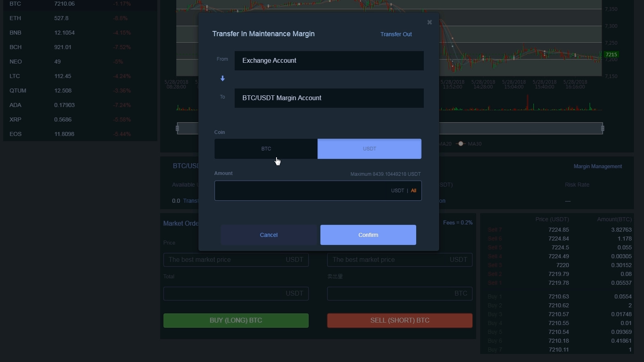Select ETH in the market list

coord(15,18)
